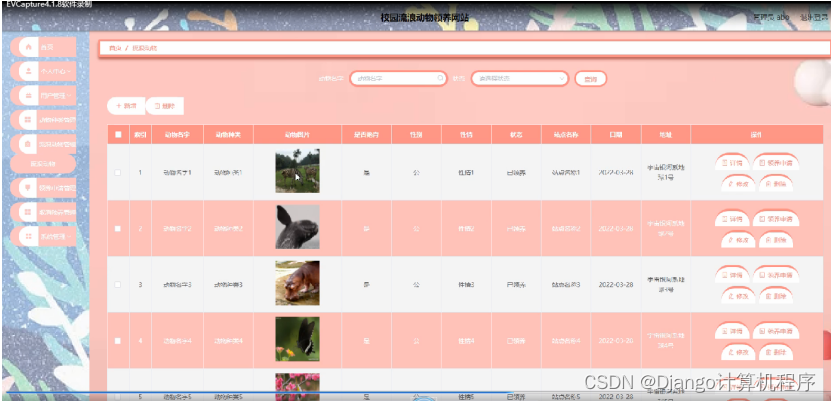Image resolution: width=831 pixels, height=402 pixels.
Task: Expand the 个人中心 sidebar menu
Action: point(43,70)
